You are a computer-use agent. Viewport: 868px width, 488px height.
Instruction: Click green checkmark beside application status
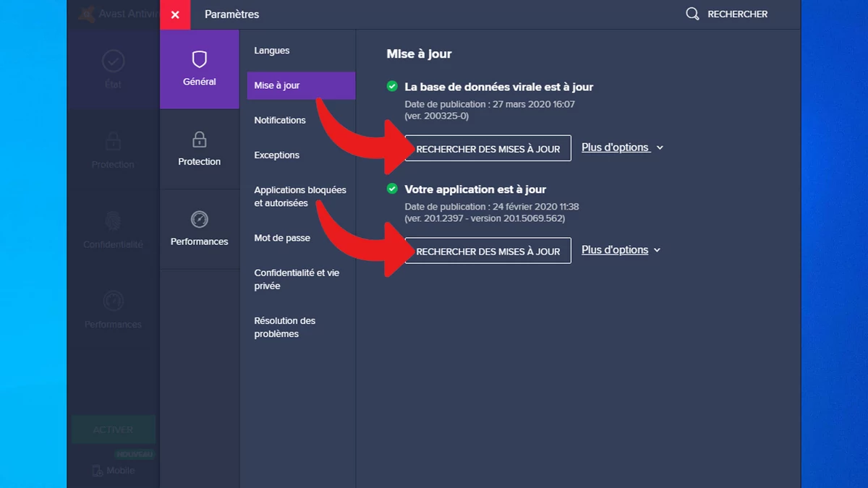point(392,189)
